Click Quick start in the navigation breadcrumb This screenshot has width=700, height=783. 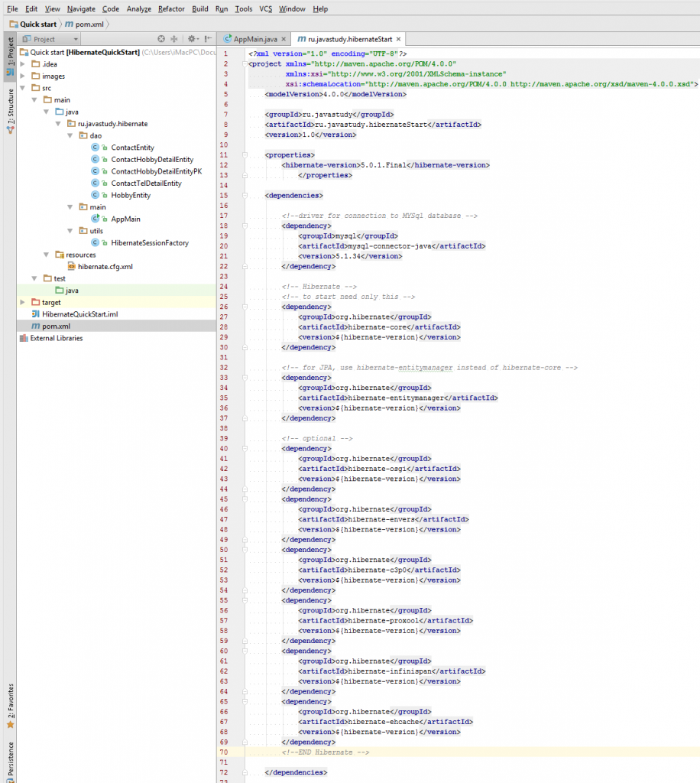click(37, 24)
